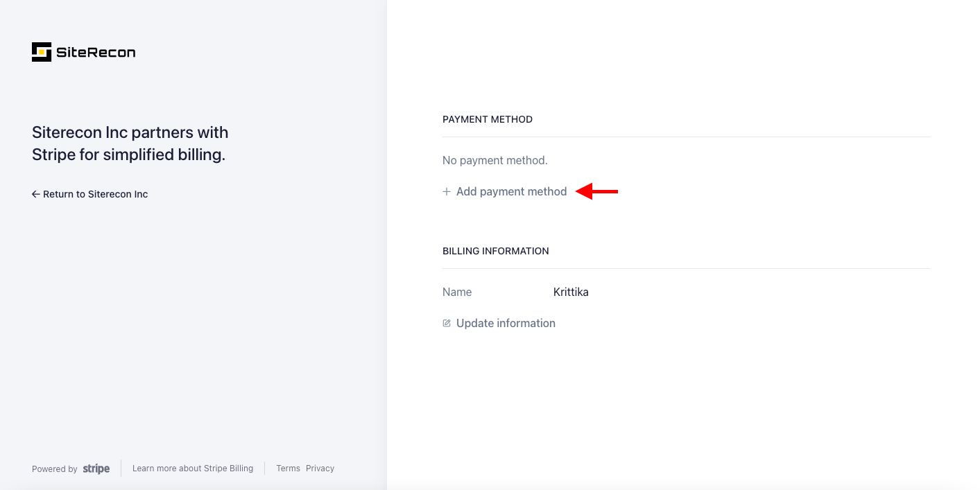The image size is (980, 490).
Task: Click the SiteRecon wordmark text
Action: [96, 53]
